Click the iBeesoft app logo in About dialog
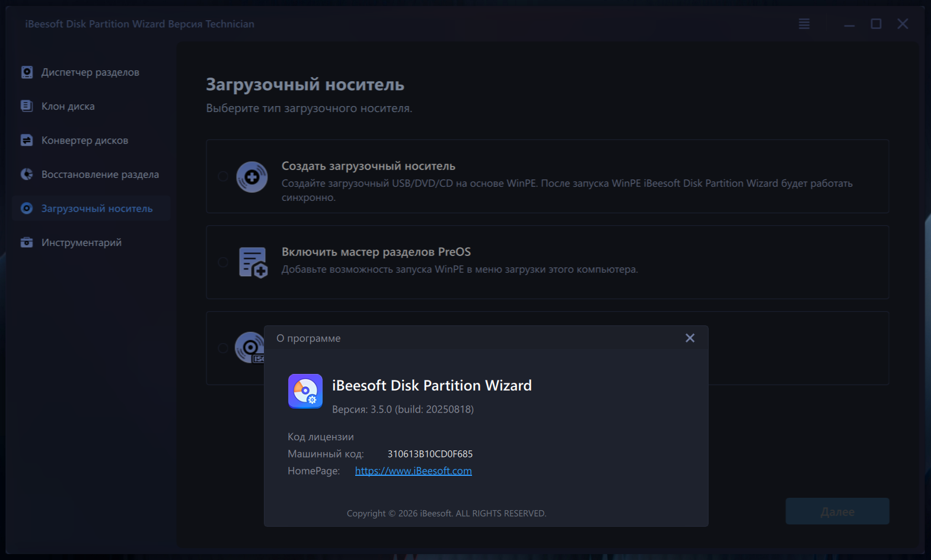Screen dimensions: 931x560 click(305, 391)
